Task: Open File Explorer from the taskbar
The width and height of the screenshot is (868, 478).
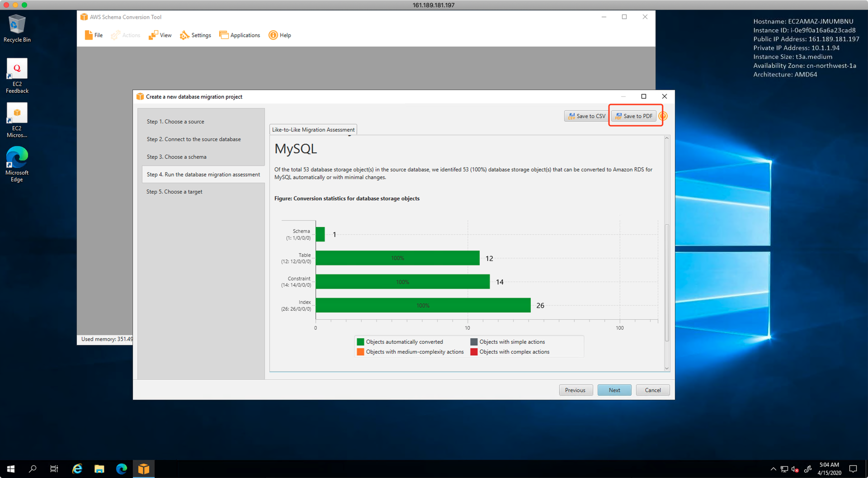Action: tap(99, 469)
